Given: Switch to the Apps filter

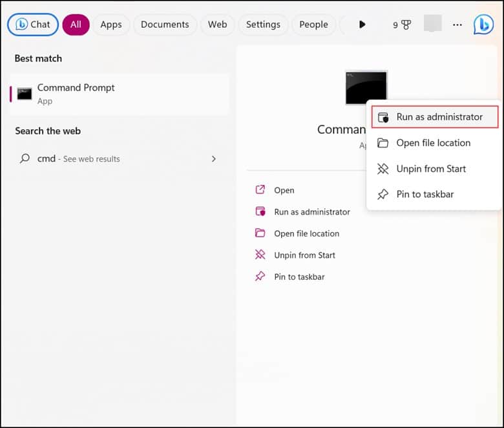Looking at the screenshot, I should click(111, 25).
